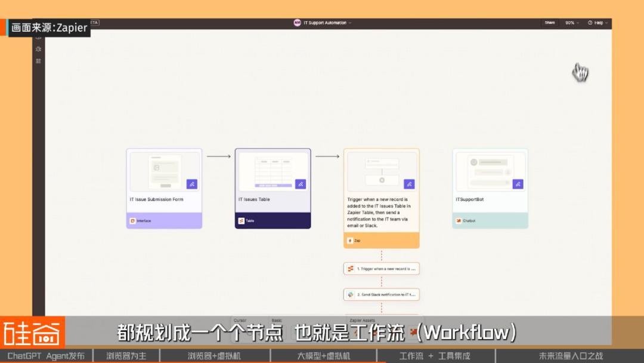Click the bug icon in left sidebar
Viewport: 644px width, 363px height.
pyautogui.click(x=38, y=49)
